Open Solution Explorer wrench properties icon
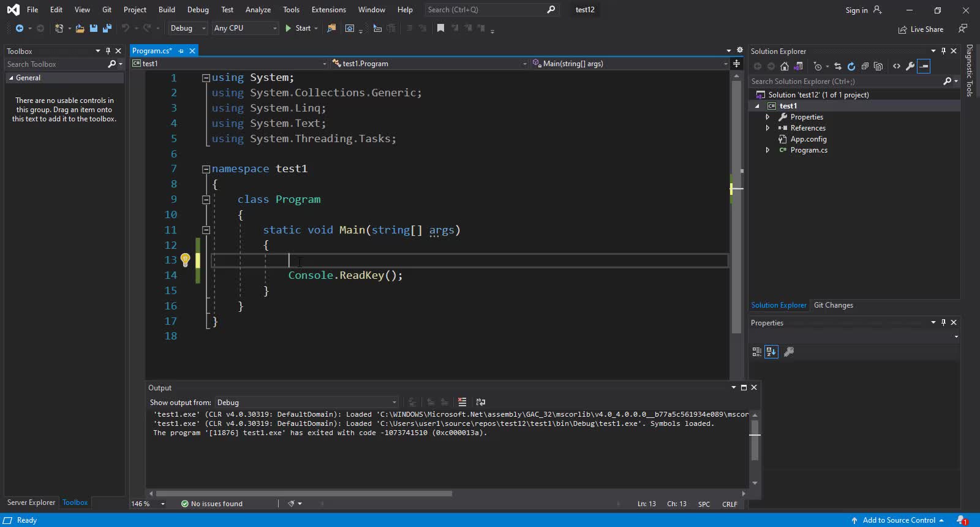This screenshot has height=527, width=980. pos(910,66)
